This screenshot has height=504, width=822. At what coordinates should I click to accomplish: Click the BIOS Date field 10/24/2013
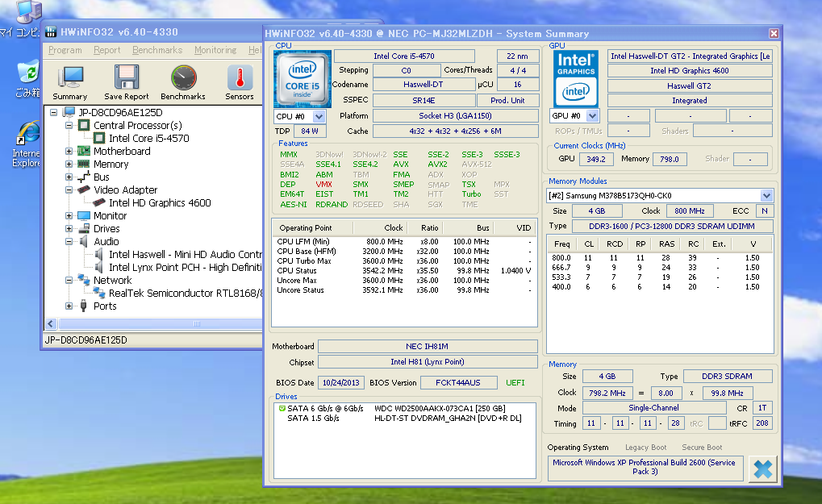coord(340,382)
